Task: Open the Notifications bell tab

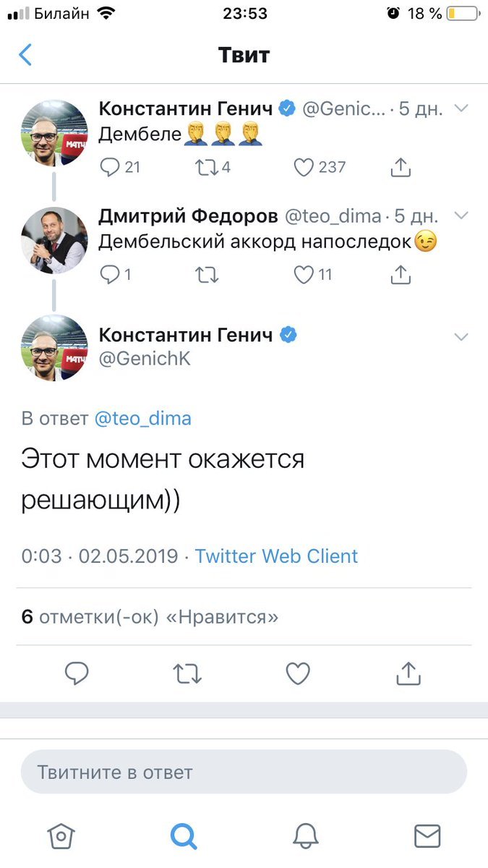Action: (306, 836)
